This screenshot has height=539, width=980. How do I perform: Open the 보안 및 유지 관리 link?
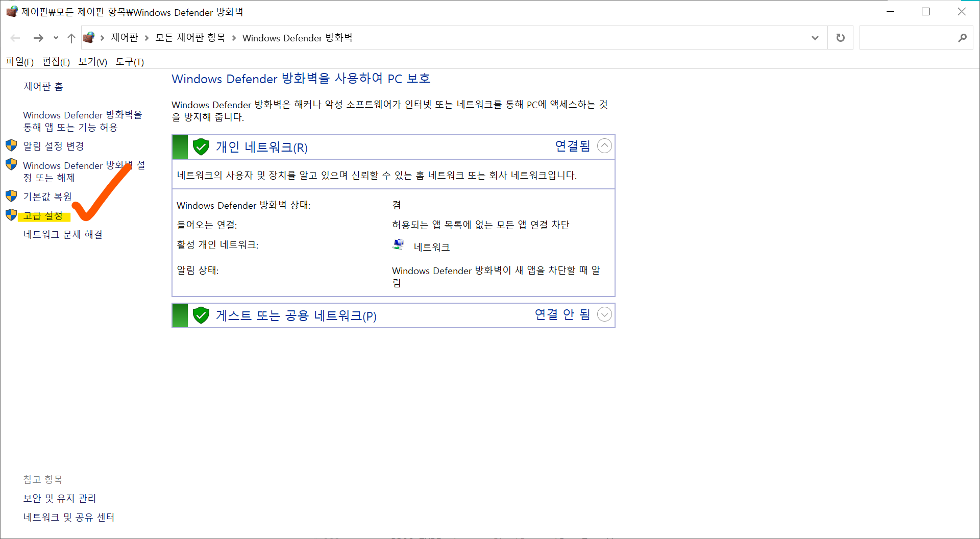(60, 498)
